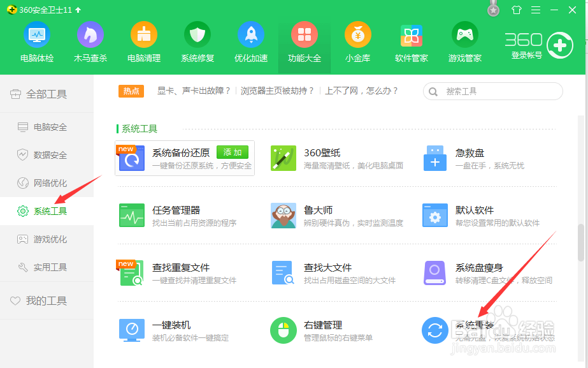The width and height of the screenshot is (588, 368).
Task: Click the orange 热点 tag
Action: pyautogui.click(x=131, y=91)
